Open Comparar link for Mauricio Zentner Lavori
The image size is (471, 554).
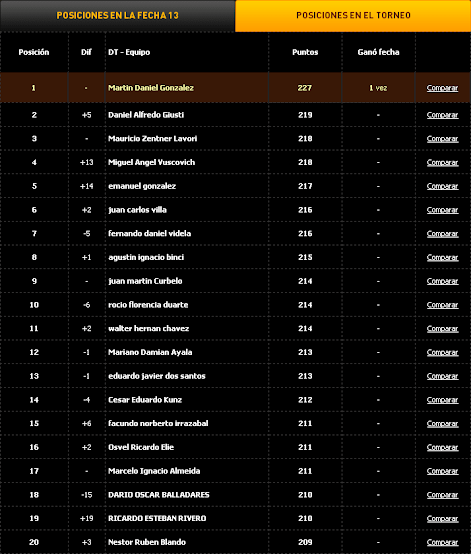(442, 139)
